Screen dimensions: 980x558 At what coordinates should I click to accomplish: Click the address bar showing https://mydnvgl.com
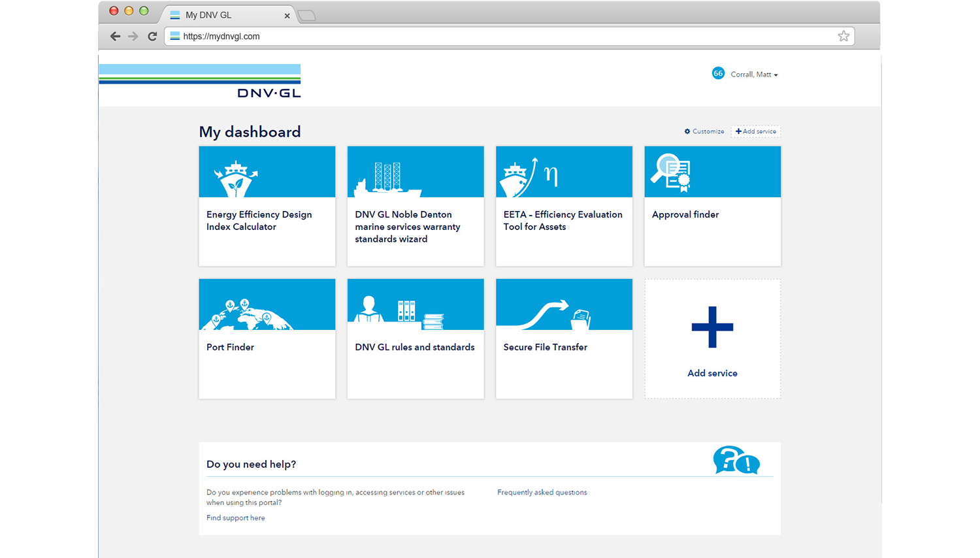click(510, 37)
